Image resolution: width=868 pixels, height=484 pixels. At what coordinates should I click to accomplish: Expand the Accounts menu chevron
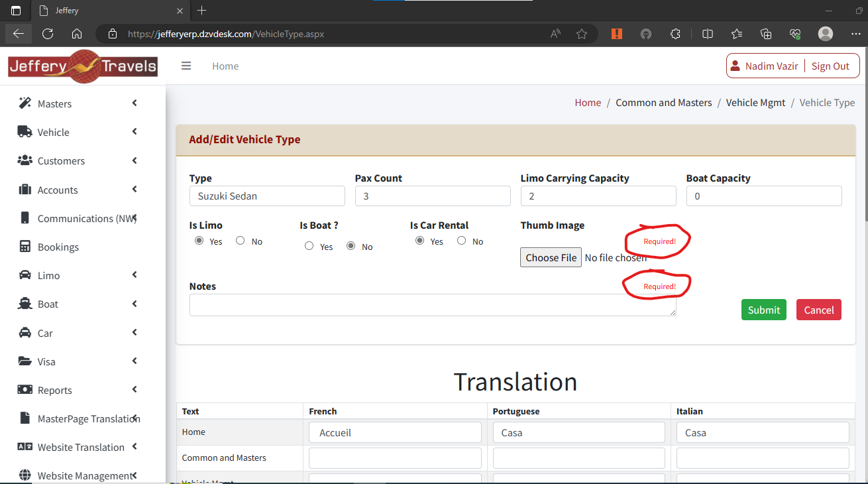point(135,190)
